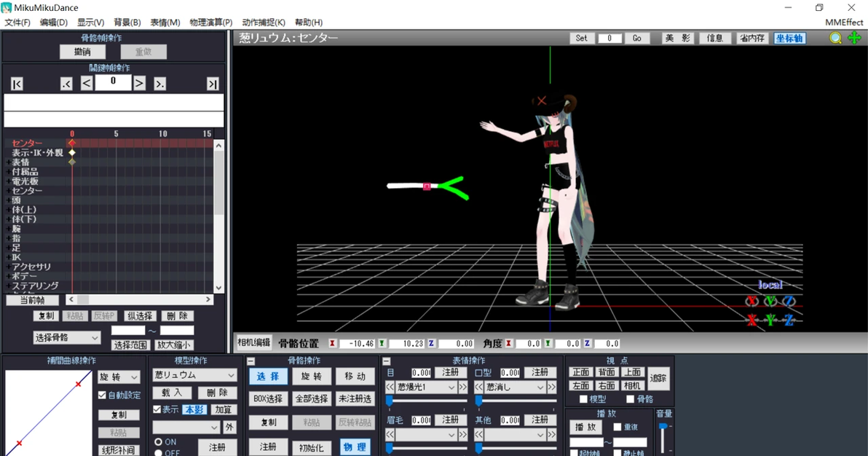Select the ON radio button
Viewport: 868px width, 456px height.
[158, 441]
